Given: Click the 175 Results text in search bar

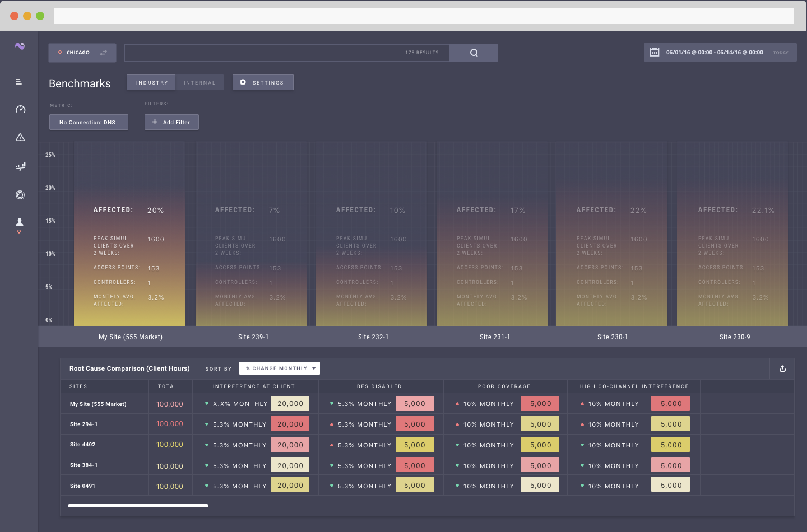Looking at the screenshot, I should (422, 53).
